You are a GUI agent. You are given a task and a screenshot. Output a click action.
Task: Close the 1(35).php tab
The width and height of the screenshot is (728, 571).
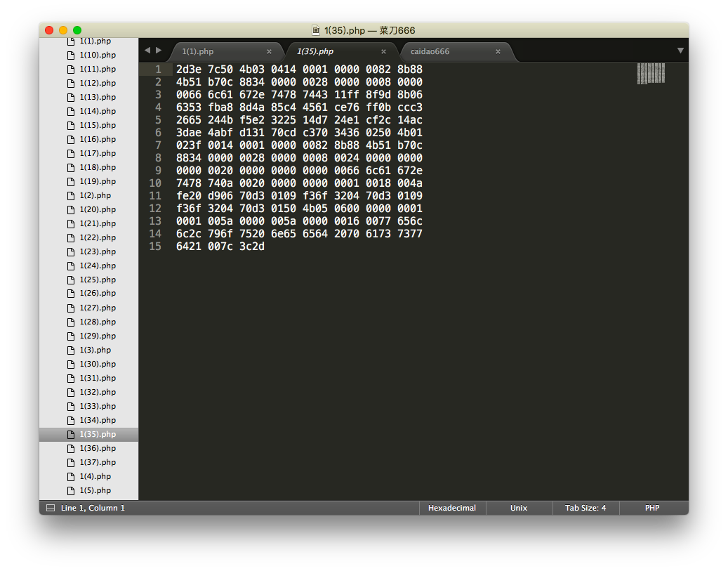click(x=383, y=52)
